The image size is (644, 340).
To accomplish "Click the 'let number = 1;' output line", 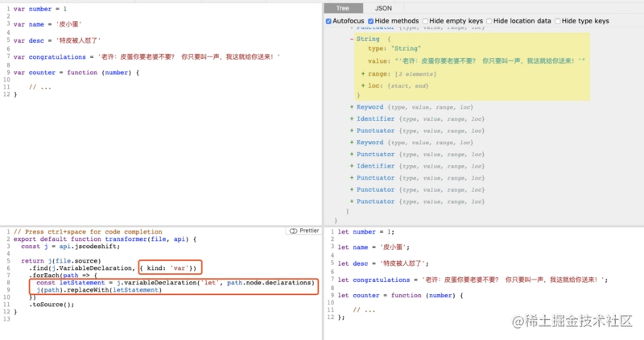I will click(366, 232).
